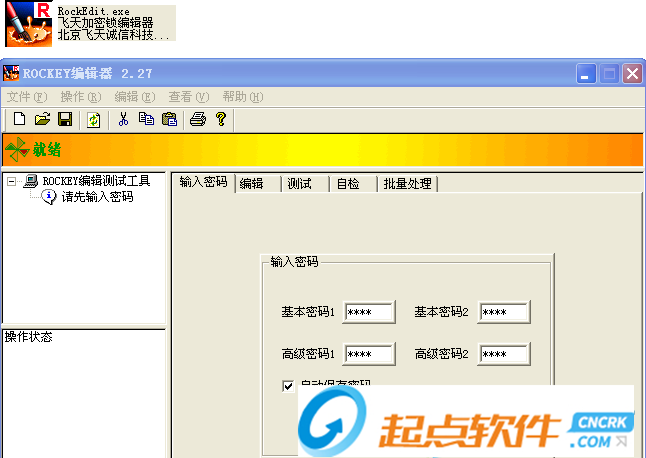Click the green refresh toolbar icon
The width and height of the screenshot is (646, 458).
(94, 120)
